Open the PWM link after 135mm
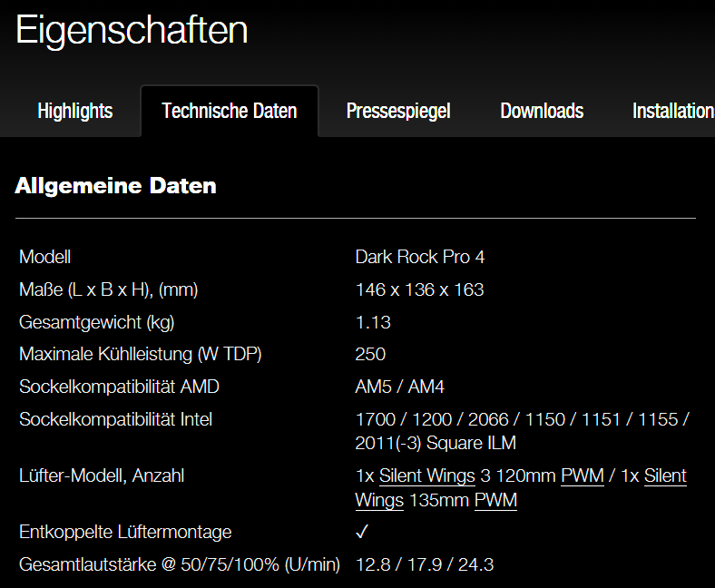The image size is (715, 588). [495, 500]
